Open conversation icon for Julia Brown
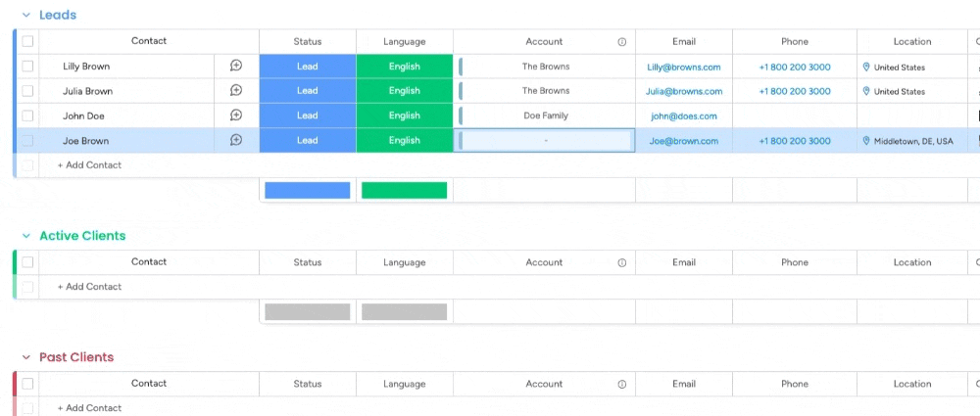The width and height of the screenshot is (980, 416). (236, 91)
